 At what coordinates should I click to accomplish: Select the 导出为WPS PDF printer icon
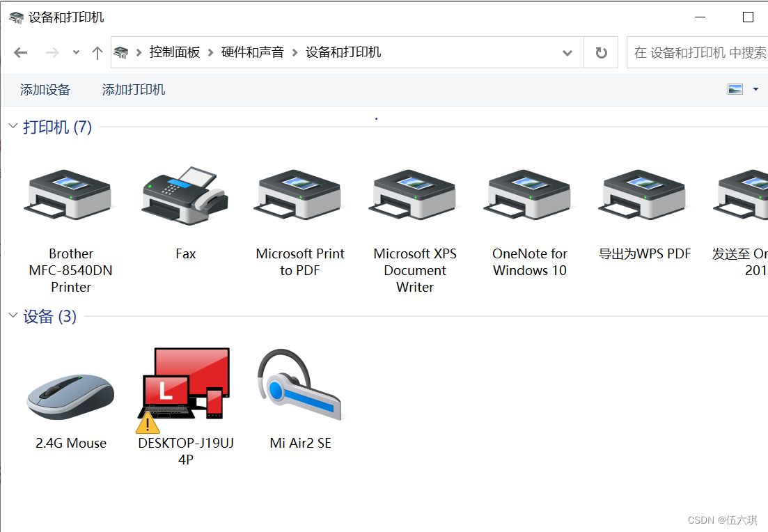tap(644, 194)
